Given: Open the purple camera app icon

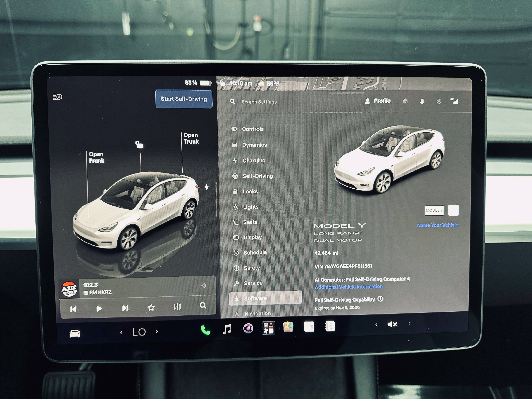Looking at the screenshot, I should pyautogui.click(x=248, y=328).
